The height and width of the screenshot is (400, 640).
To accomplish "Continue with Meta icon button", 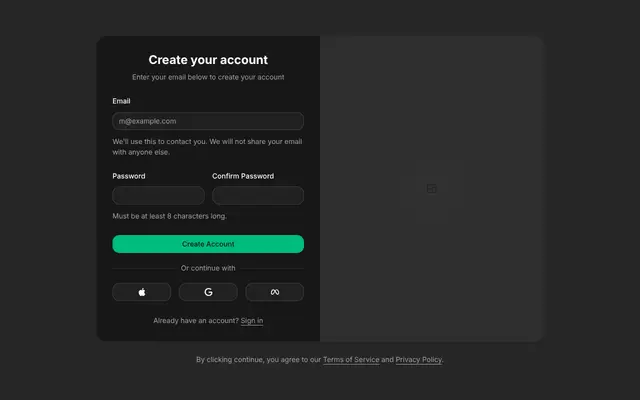I will click(275, 292).
